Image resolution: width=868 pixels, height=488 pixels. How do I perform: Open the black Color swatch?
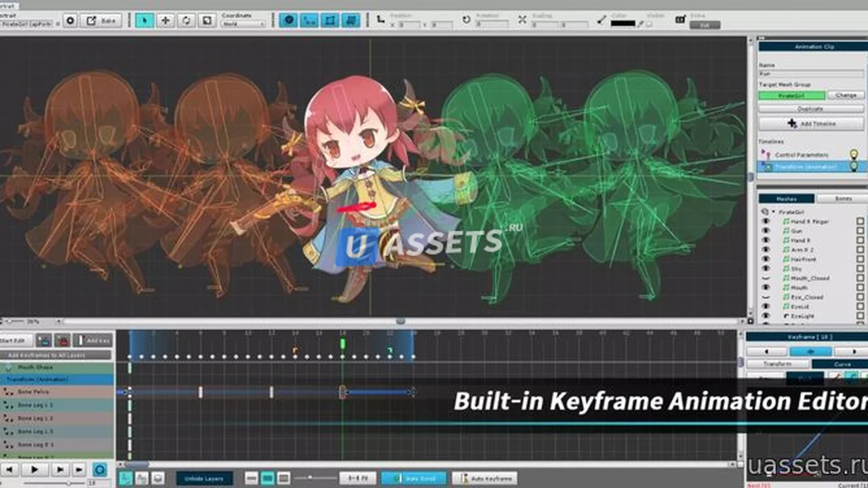coord(624,24)
